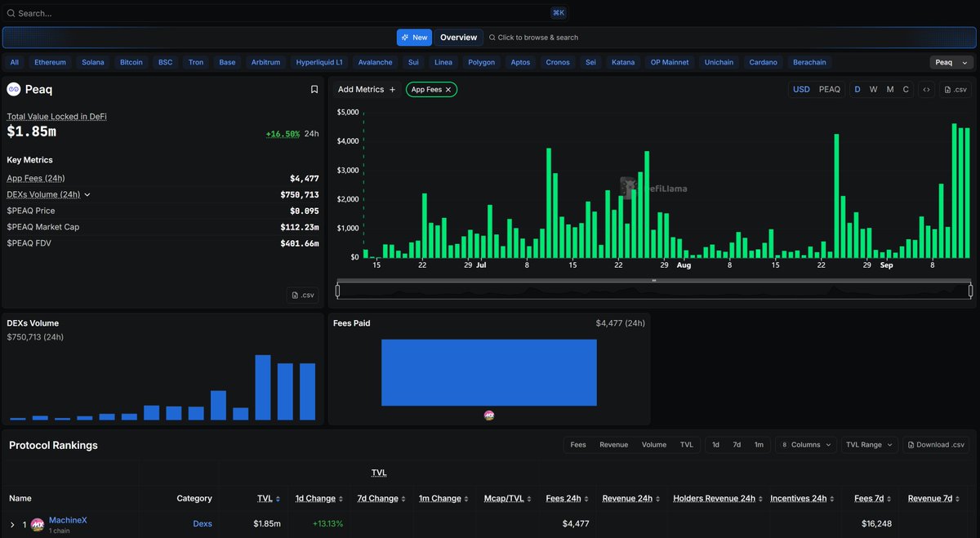980x538 pixels.
Task: Set chart interval to monthly (M)
Action: 890,90
